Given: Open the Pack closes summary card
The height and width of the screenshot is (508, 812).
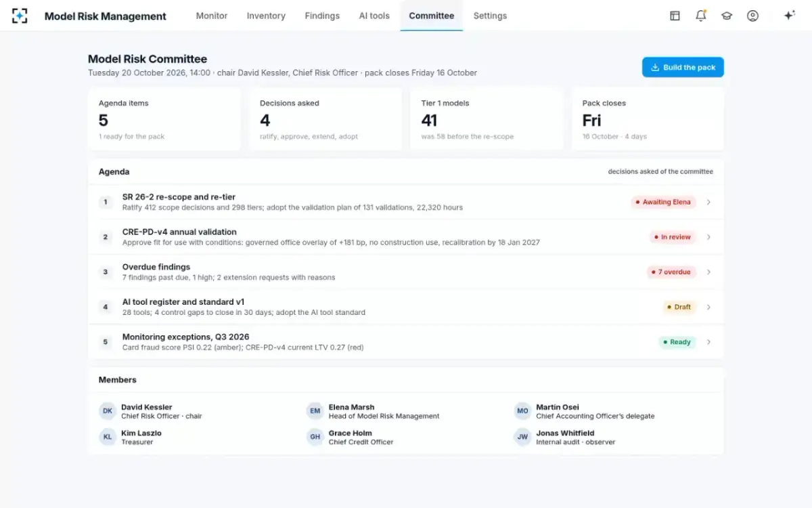Looking at the screenshot, I should [648, 119].
